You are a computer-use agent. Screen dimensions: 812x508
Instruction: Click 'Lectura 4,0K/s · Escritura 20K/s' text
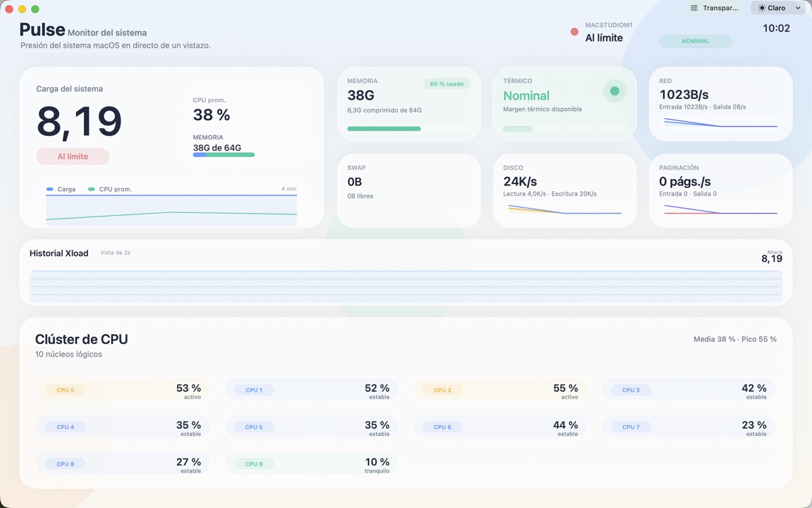pos(550,194)
